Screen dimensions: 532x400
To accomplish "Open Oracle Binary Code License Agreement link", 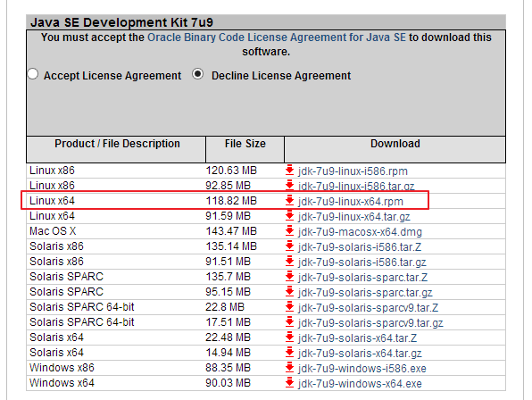I will coord(277,37).
